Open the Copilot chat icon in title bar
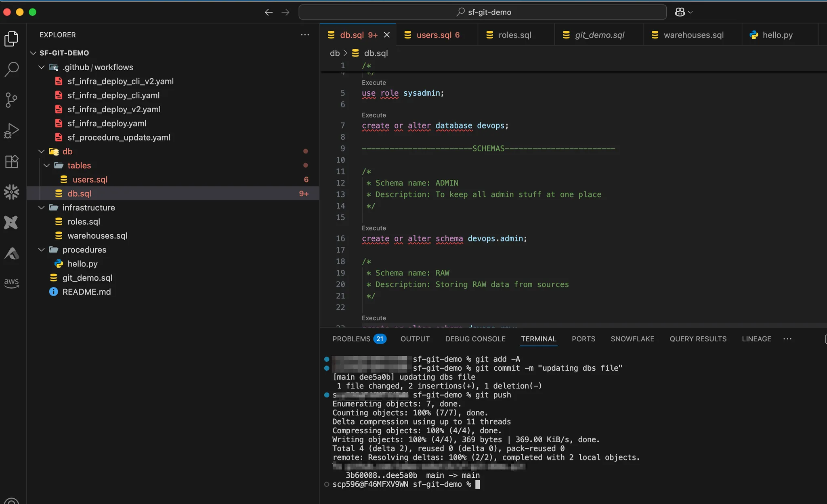827x504 pixels. [x=680, y=12]
